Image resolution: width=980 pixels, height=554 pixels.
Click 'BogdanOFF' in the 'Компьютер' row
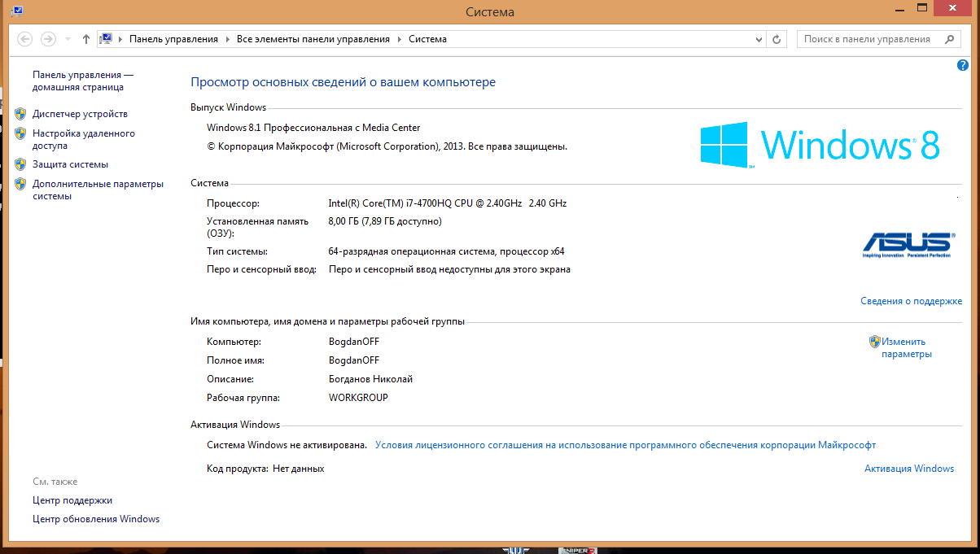(354, 342)
